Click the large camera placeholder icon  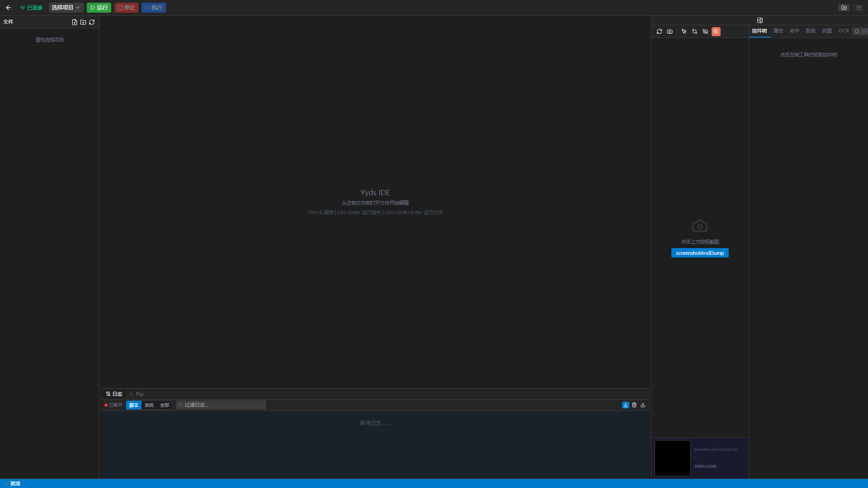(x=700, y=226)
